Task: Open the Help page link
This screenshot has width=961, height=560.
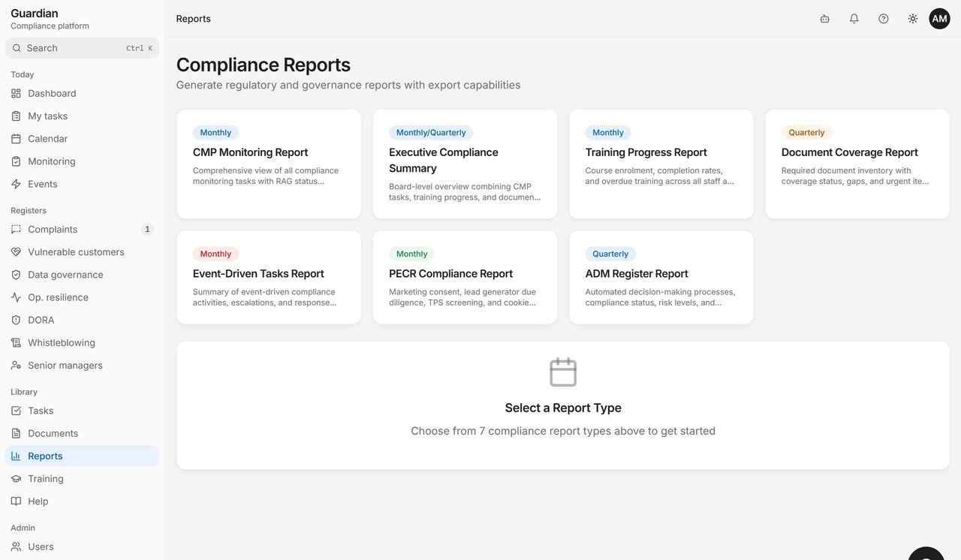Action: point(83,501)
